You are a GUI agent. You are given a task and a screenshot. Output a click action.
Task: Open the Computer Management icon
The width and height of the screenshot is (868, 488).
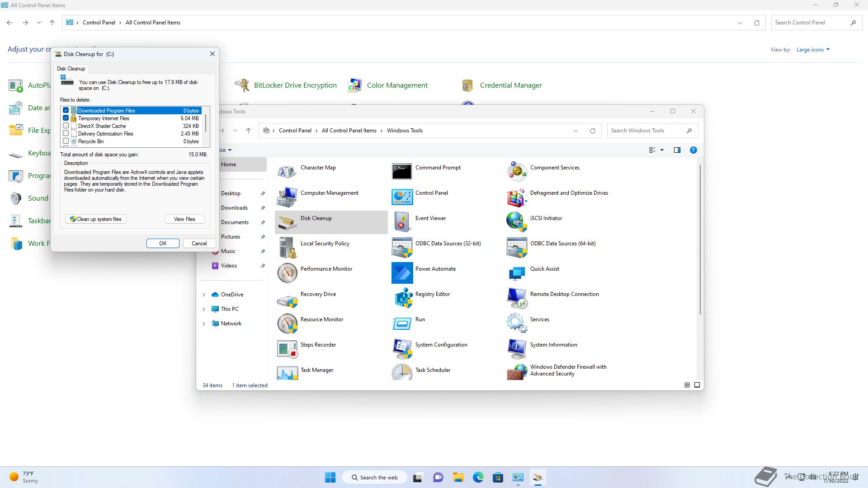287,197
